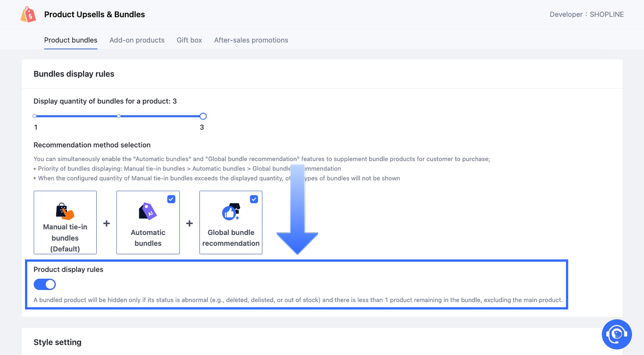Click the Product Upsells & Bundles app logo

click(x=28, y=15)
